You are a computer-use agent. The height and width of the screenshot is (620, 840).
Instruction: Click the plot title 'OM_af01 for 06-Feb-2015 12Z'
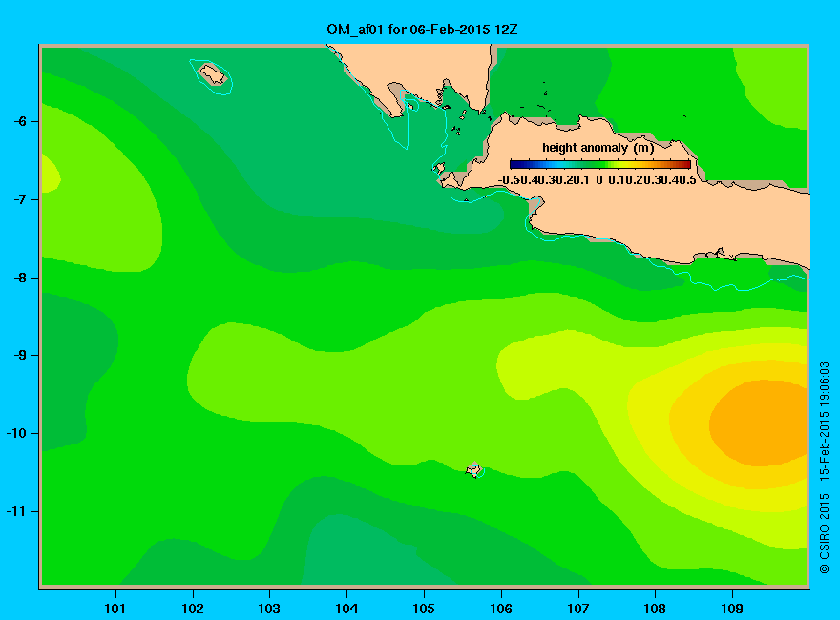coord(422,30)
